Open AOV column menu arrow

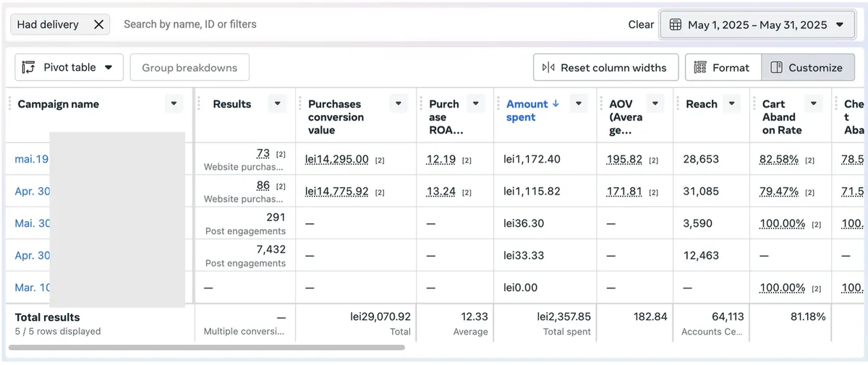[x=655, y=104]
